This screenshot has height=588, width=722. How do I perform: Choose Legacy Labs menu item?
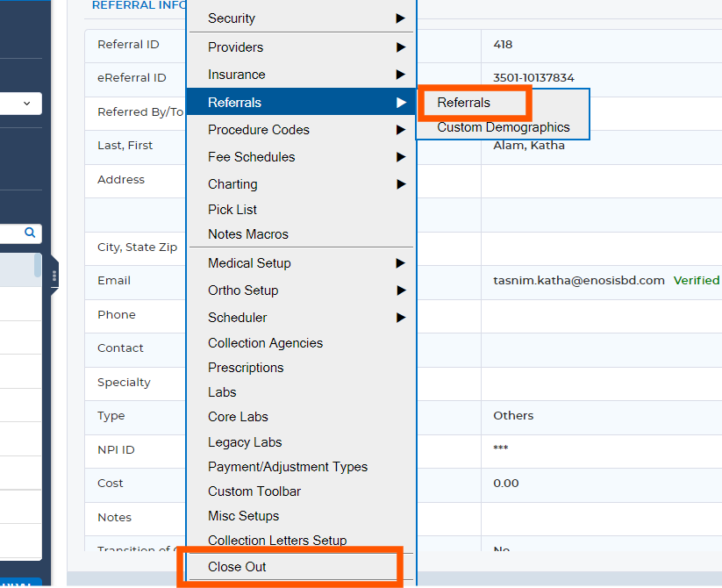pos(301,442)
